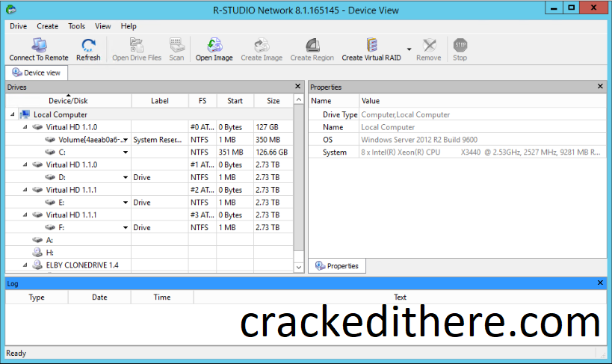Click the Log Text column header
This screenshot has height=364, width=612.
pyautogui.click(x=400, y=297)
